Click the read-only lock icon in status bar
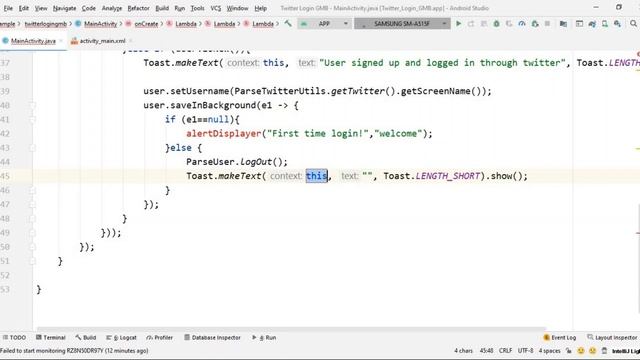 [x=569, y=351]
